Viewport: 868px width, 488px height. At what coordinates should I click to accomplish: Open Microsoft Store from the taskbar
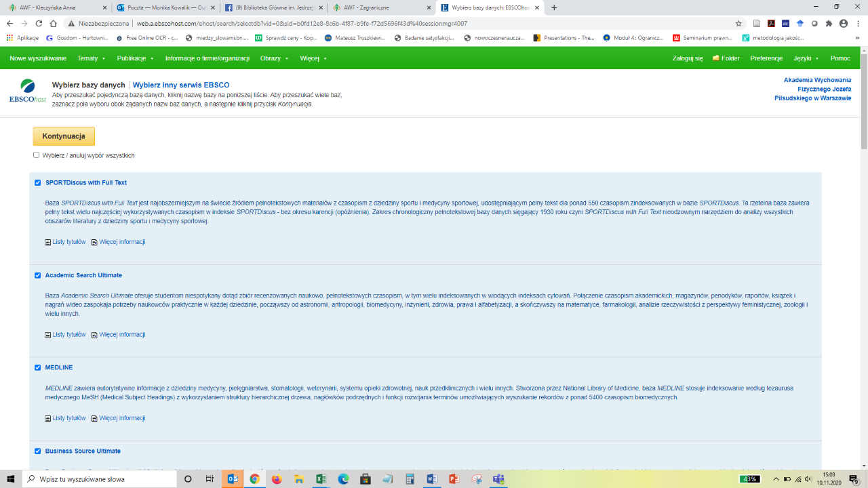(365, 479)
